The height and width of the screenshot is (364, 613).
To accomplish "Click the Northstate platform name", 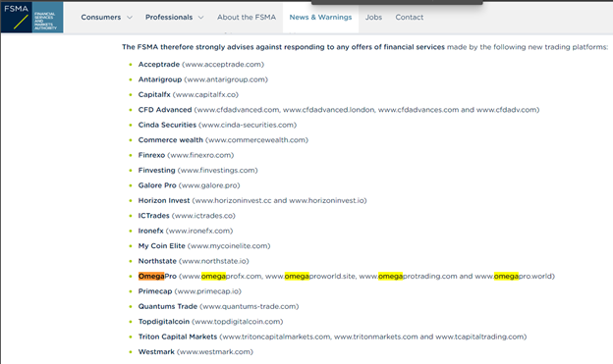I will click(x=157, y=261).
